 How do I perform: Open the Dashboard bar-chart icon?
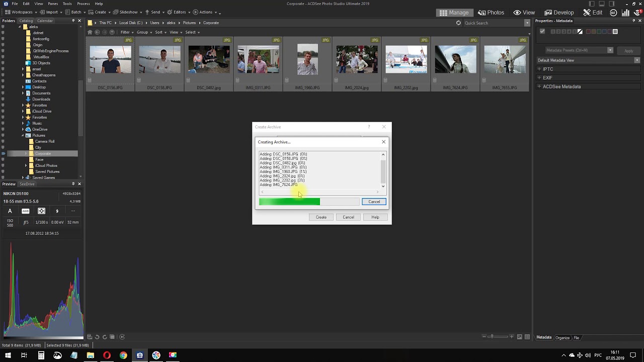(x=626, y=13)
